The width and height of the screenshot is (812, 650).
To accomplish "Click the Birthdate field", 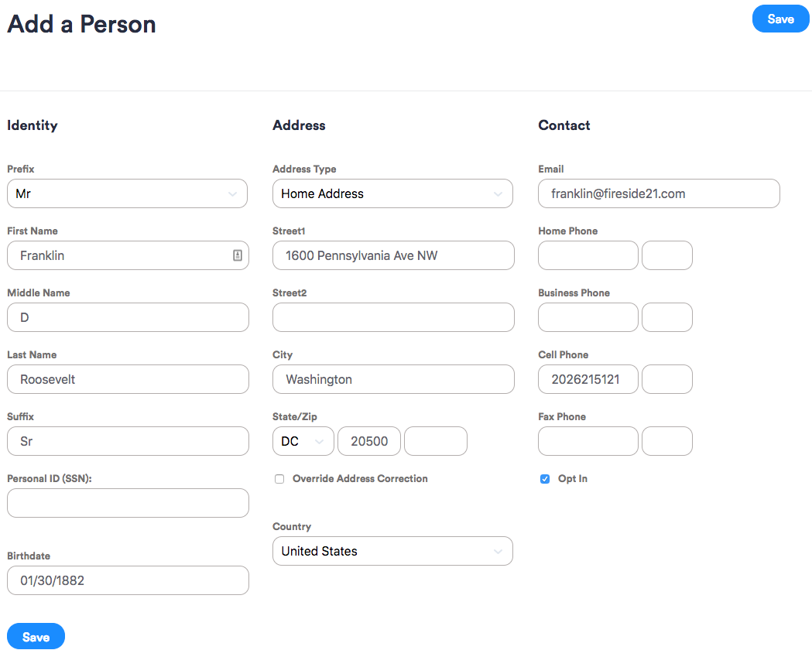I will pyautogui.click(x=128, y=580).
